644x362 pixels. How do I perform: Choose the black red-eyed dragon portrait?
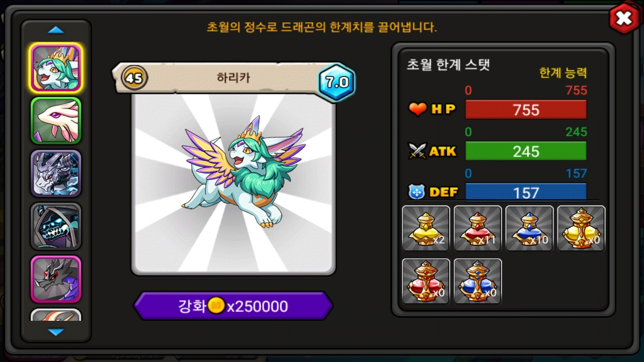pos(56,279)
